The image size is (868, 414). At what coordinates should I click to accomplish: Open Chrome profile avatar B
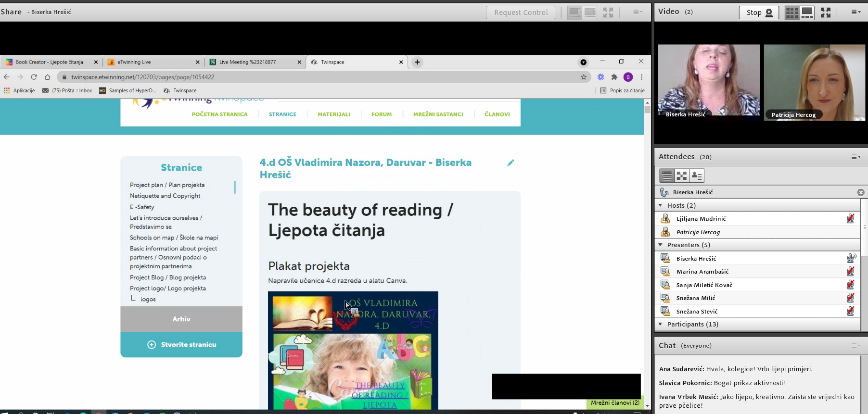click(x=628, y=77)
